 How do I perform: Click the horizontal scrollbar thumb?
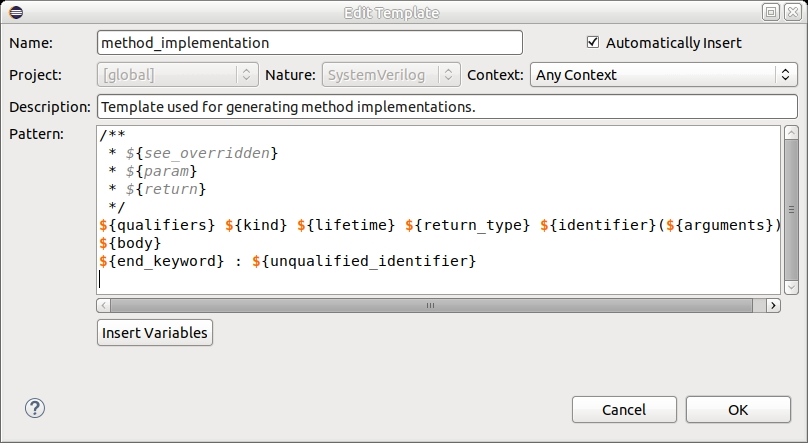(x=431, y=305)
